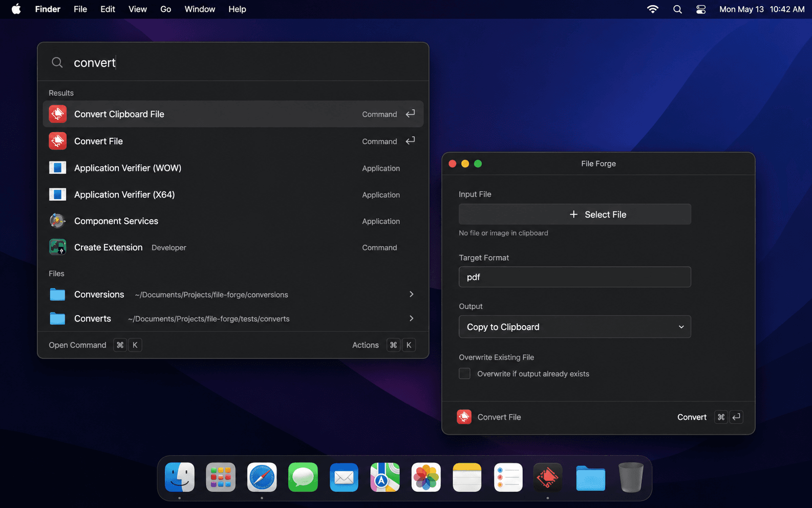Click the Create Extension icon
This screenshot has width=812, height=508.
pyautogui.click(x=57, y=247)
